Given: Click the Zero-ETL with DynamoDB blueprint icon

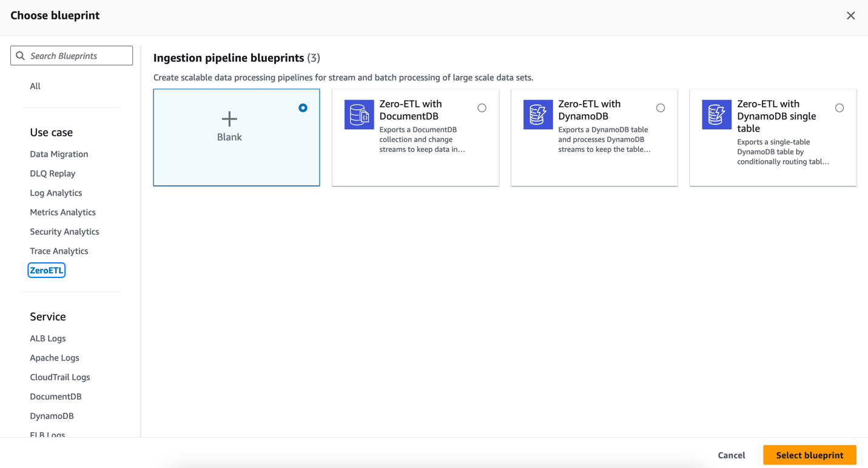Looking at the screenshot, I should click(x=538, y=115).
